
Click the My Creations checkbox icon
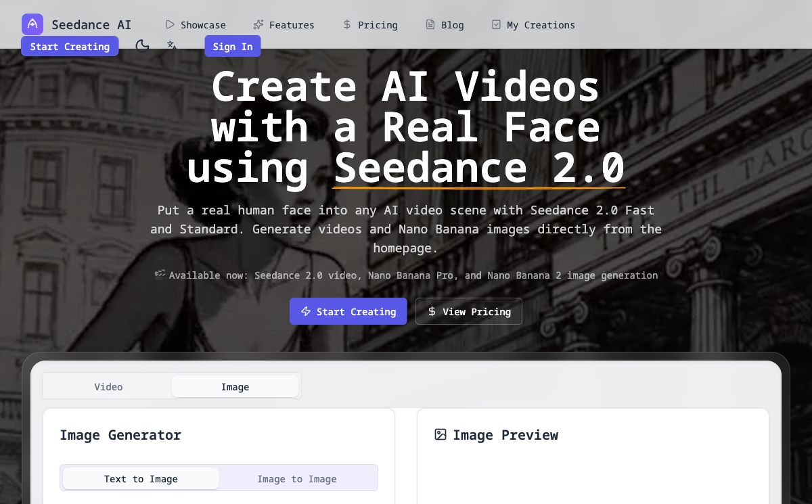point(496,24)
